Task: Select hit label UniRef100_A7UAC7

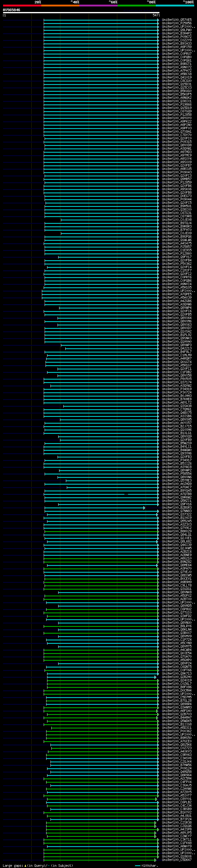Action: tap(177, 487)
